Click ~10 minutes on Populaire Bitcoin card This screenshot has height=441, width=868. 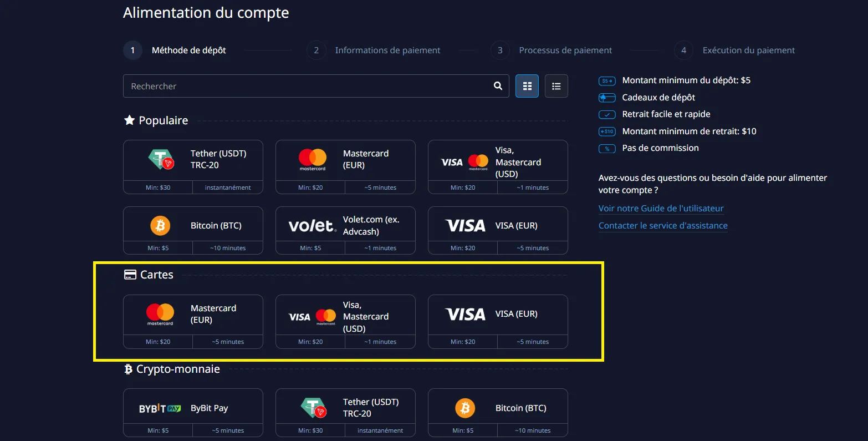click(228, 248)
